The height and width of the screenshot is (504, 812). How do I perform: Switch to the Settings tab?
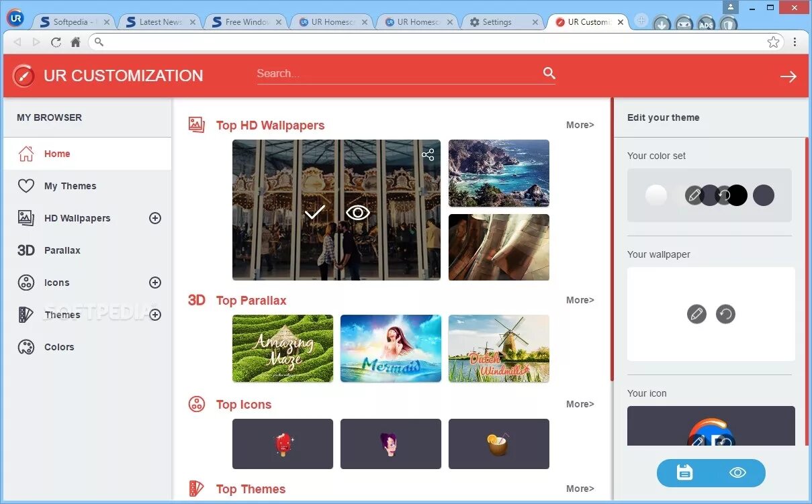point(503,22)
